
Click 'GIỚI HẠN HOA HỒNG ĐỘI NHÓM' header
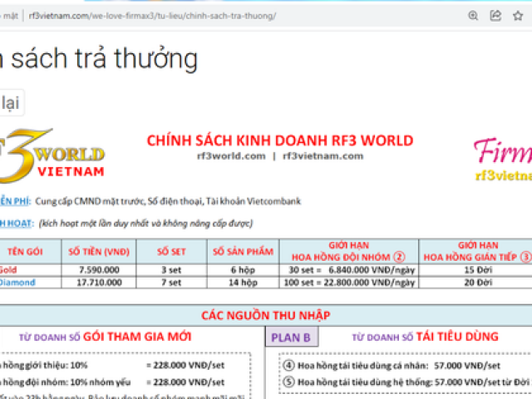click(349, 251)
